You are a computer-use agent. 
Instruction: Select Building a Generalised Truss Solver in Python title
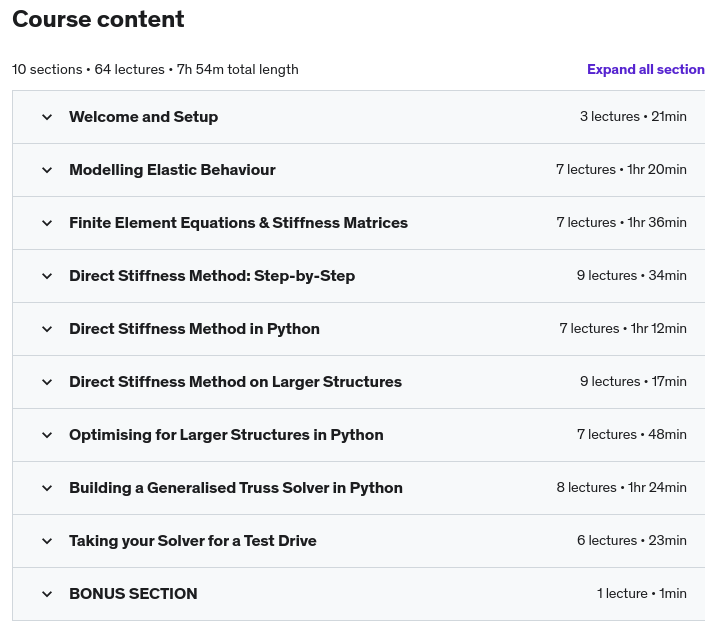coord(236,488)
